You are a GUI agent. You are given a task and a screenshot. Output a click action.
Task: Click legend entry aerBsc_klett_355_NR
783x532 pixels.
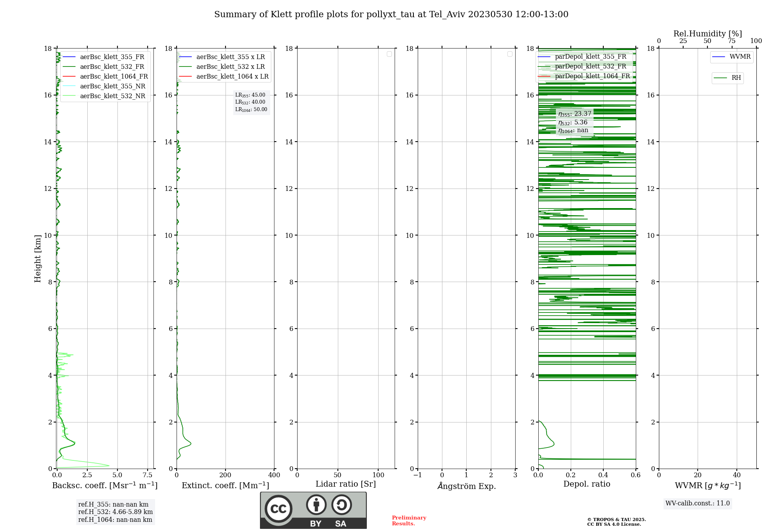point(104,86)
